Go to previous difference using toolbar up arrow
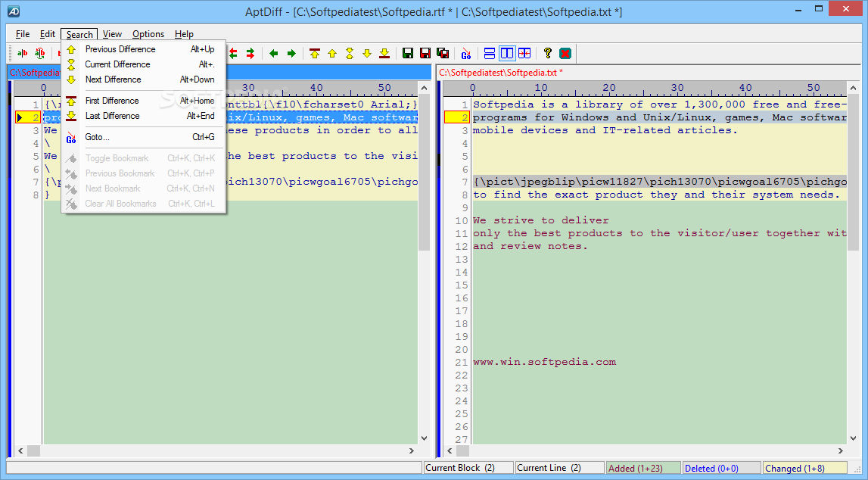This screenshot has height=480, width=868. (x=332, y=53)
